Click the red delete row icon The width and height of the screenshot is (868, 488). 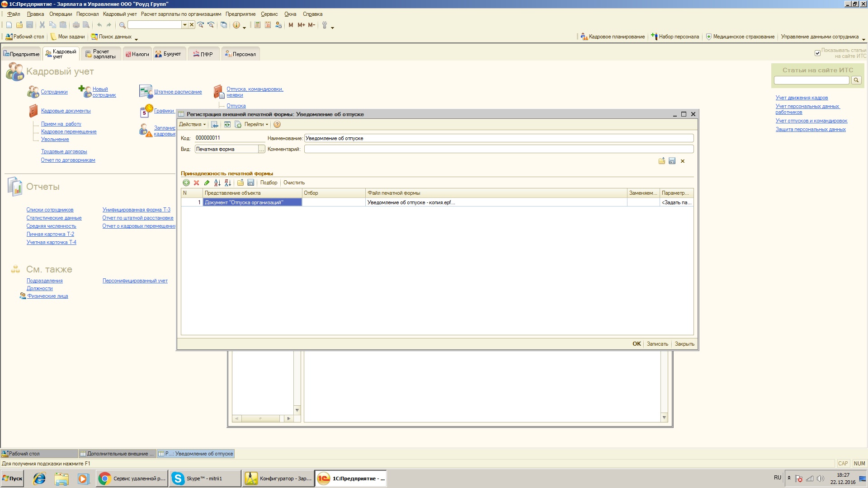[196, 183]
